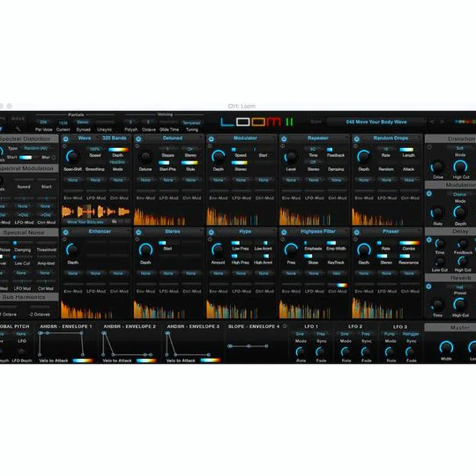Image resolution: width=476 pixels, height=476 pixels.
Task: Open the Distortion Mode 'Soft' dropdown
Action: [460, 148]
